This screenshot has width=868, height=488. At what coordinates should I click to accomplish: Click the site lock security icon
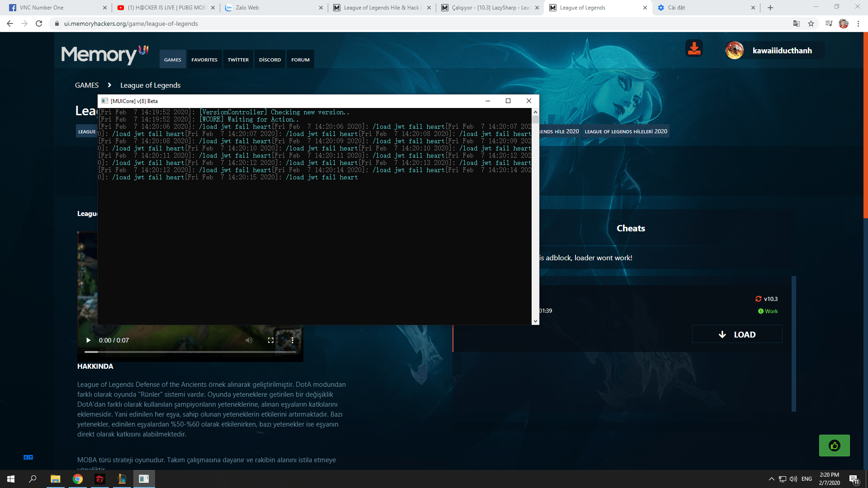click(57, 23)
